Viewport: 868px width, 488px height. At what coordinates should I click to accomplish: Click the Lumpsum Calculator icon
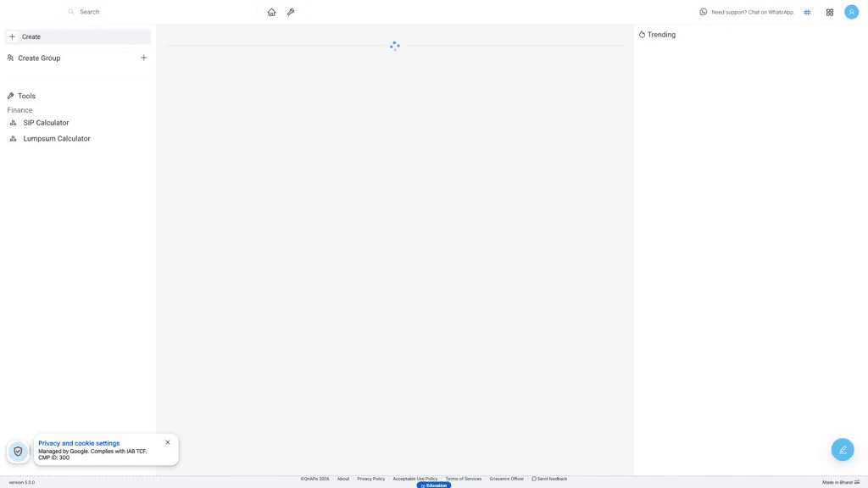[x=14, y=139]
